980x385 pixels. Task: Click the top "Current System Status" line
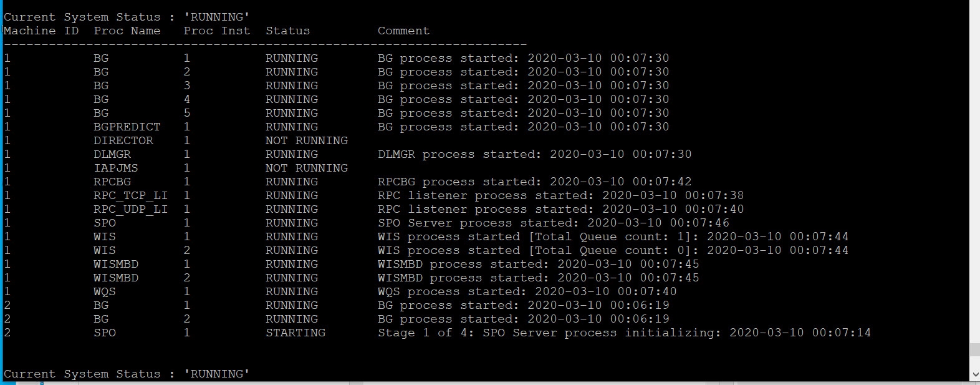pos(127,17)
